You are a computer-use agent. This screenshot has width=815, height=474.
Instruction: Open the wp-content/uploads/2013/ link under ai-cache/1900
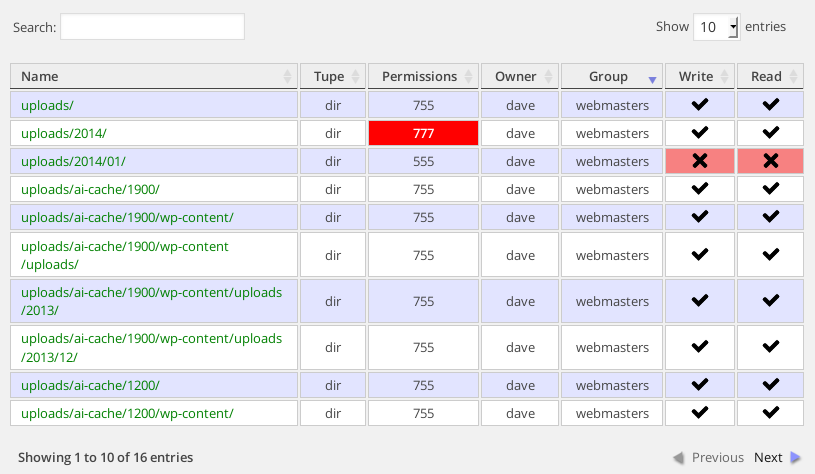click(151, 301)
